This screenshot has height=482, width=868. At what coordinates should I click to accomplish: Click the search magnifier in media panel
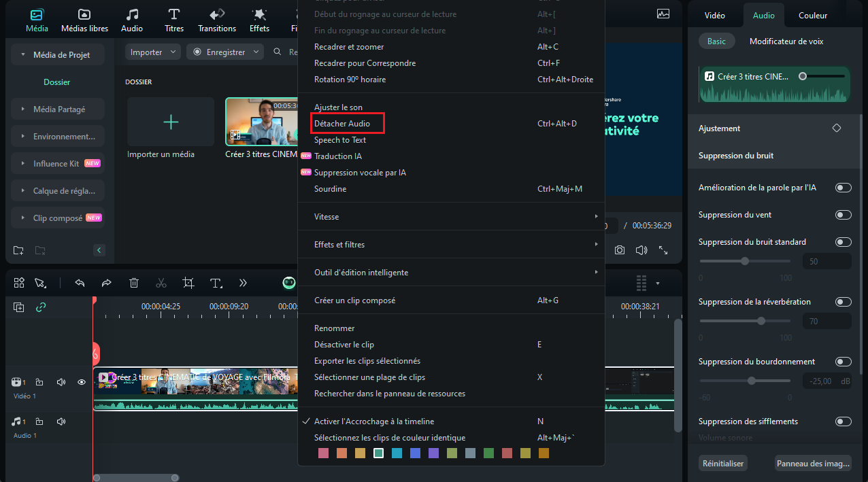278,52
